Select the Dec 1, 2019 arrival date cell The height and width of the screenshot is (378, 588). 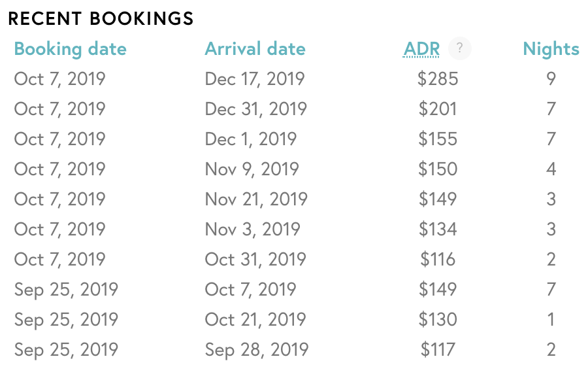(250, 139)
